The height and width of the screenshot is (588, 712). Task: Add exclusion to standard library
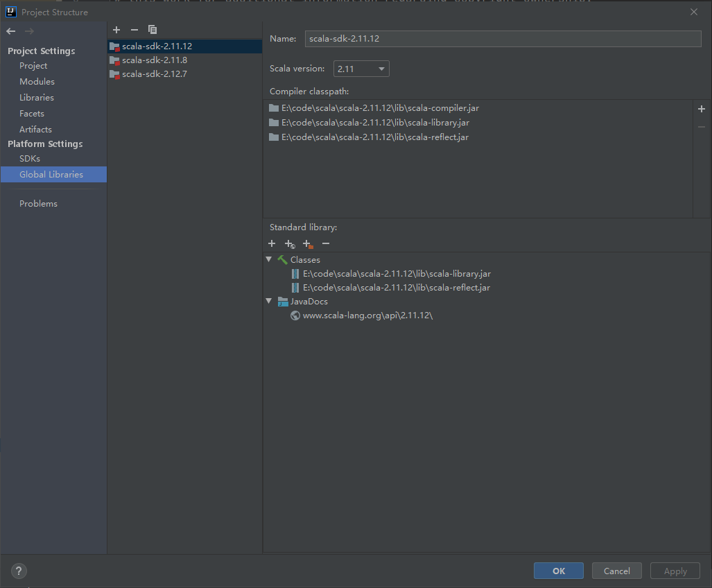coord(308,244)
